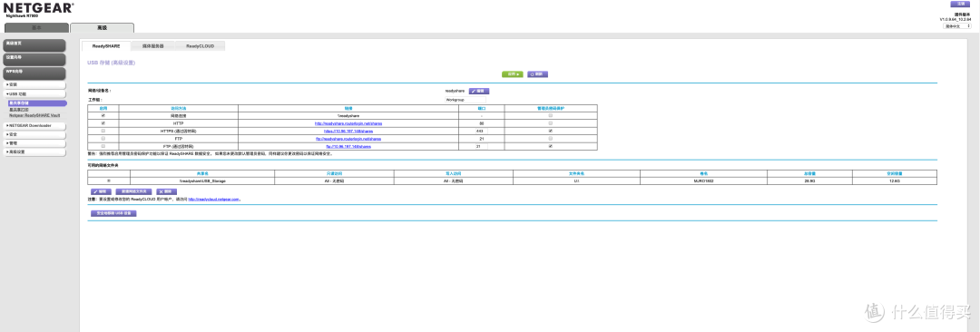Click the folder name cell U:\
This screenshot has height=332, width=980.
click(575, 181)
